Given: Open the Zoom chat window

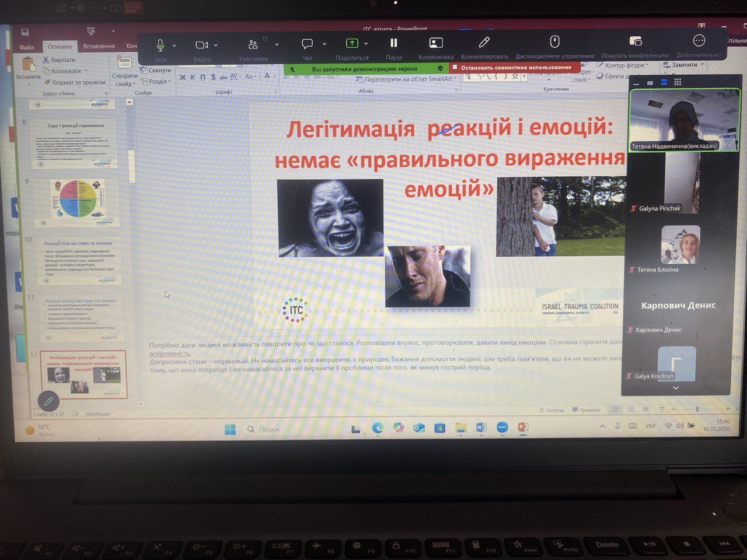Looking at the screenshot, I should (x=307, y=44).
